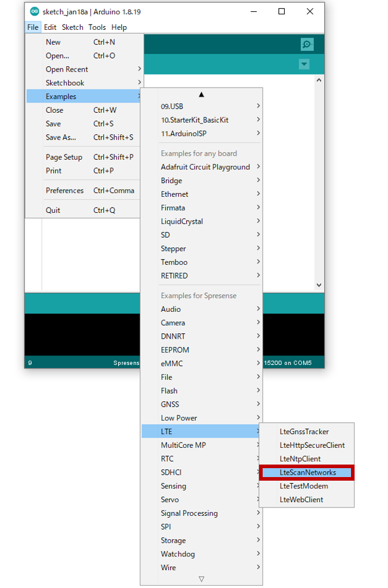
Task: Choose Save As... entry
Action: (x=84, y=137)
